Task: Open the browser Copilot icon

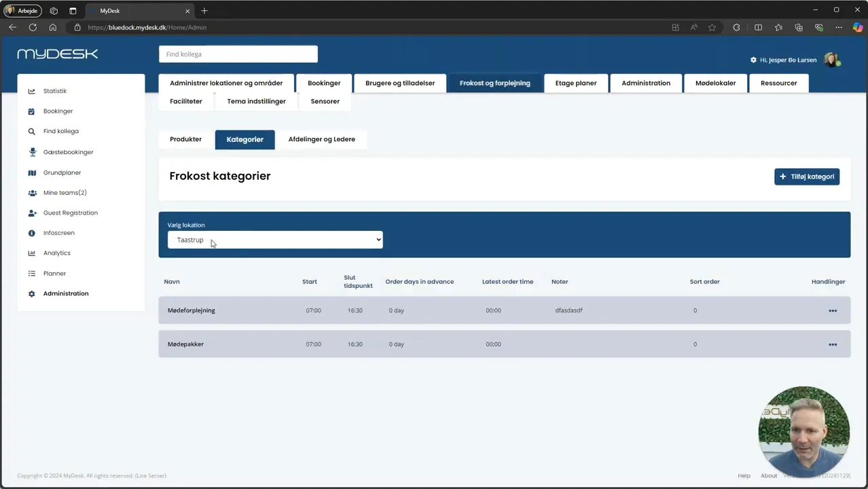Action: 858,27
